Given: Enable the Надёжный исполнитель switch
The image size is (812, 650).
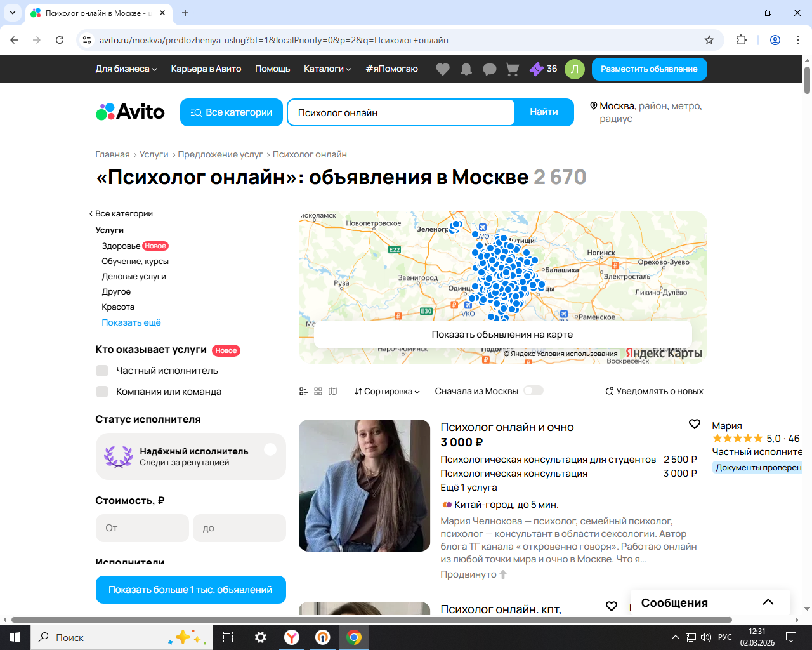Looking at the screenshot, I should coord(271,449).
